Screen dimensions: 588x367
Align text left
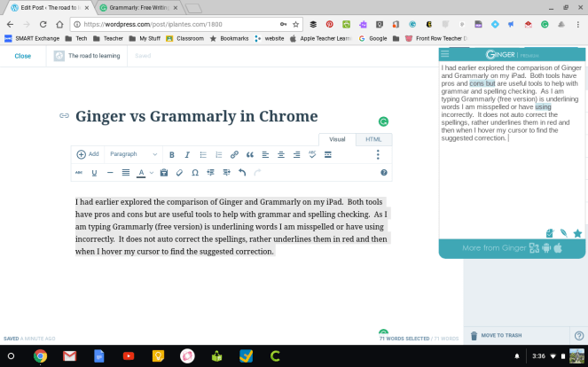click(x=265, y=154)
